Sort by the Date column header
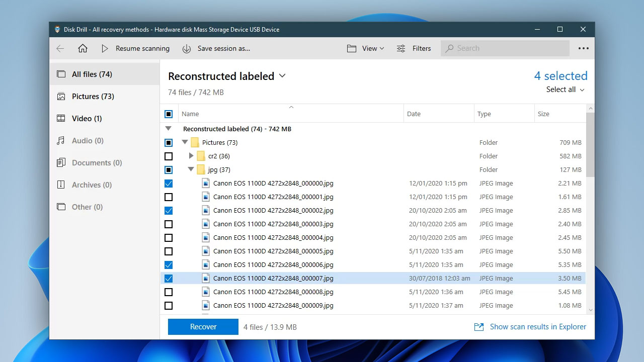 pyautogui.click(x=439, y=114)
